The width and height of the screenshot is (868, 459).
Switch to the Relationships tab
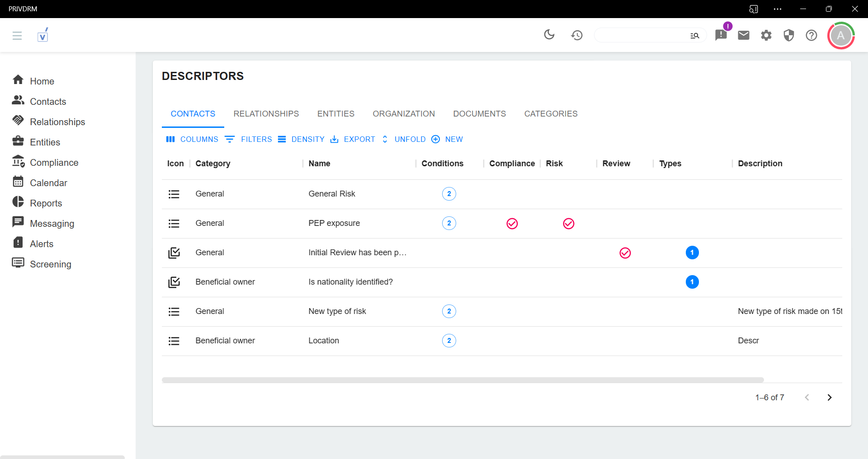pyautogui.click(x=266, y=114)
